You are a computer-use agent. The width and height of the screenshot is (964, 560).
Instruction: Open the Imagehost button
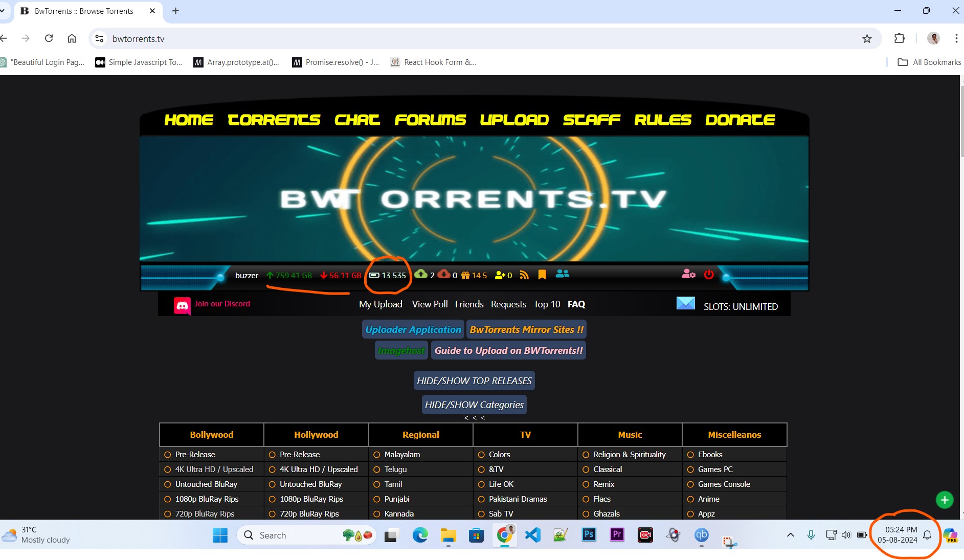[x=401, y=350]
